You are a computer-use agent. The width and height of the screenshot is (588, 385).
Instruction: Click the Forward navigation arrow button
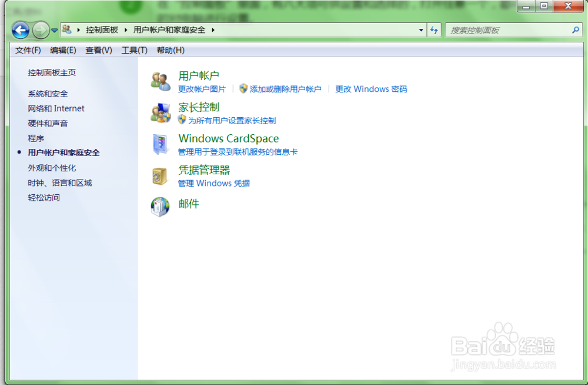(x=41, y=30)
